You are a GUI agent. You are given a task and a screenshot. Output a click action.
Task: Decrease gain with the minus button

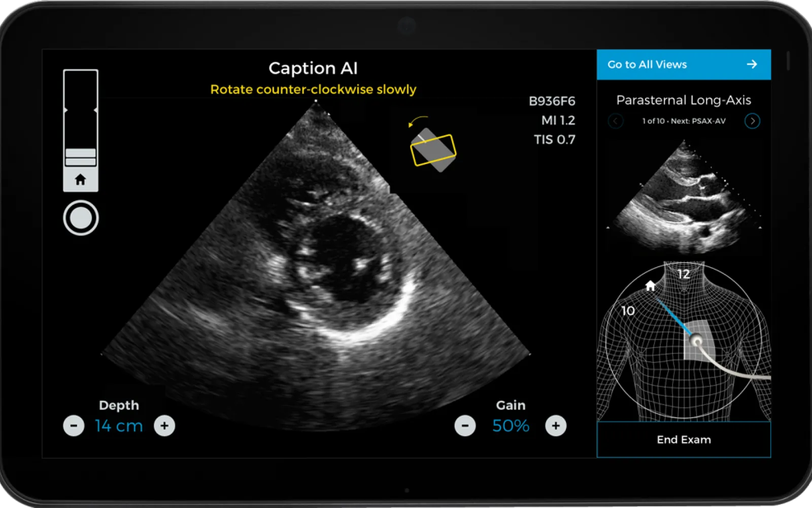[x=465, y=426]
